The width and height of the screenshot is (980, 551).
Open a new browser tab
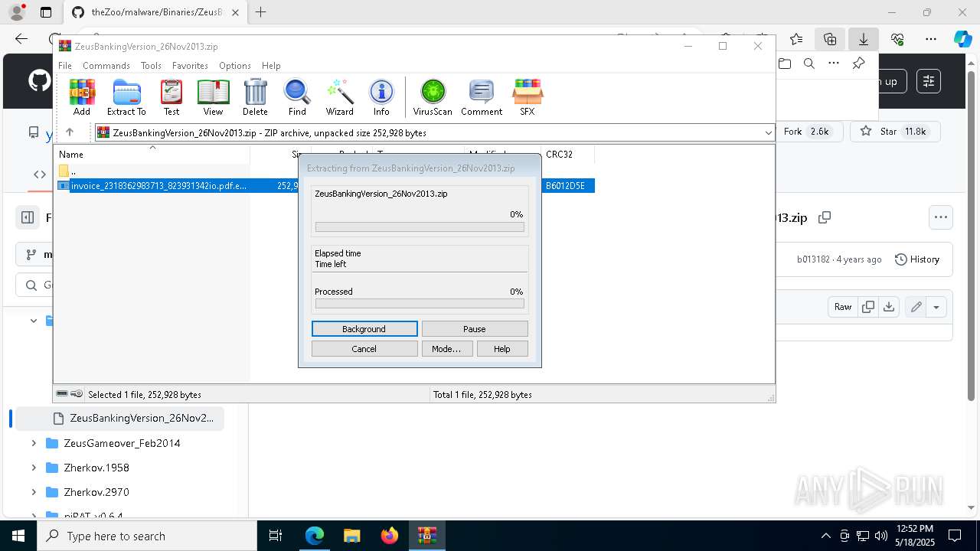(x=261, y=12)
